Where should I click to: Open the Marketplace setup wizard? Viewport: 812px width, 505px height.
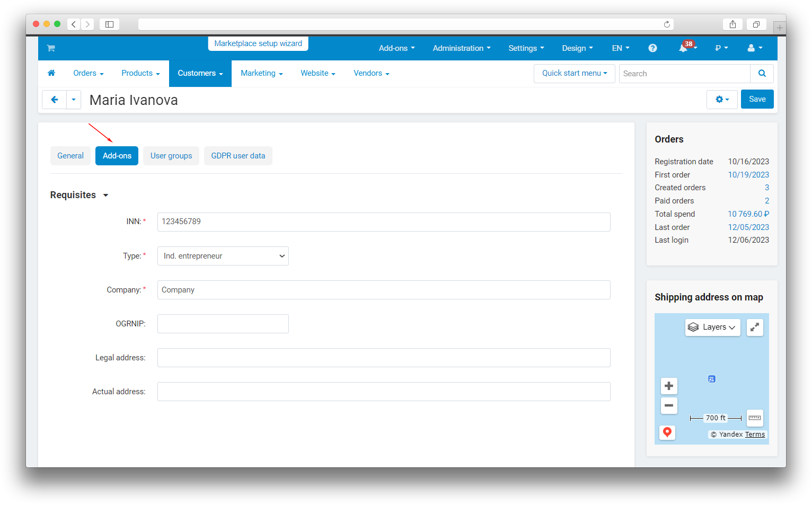(x=258, y=43)
